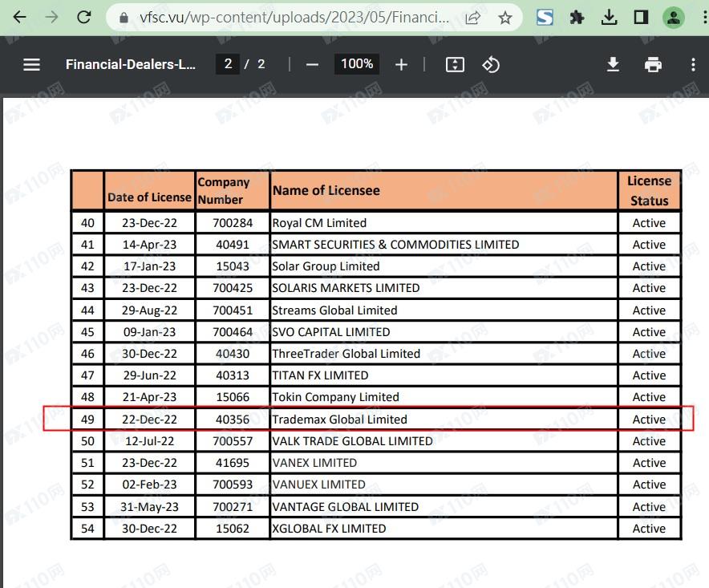Image resolution: width=709 pixels, height=588 pixels.
Task: Click the browser back arrow
Action: tap(20, 17)
